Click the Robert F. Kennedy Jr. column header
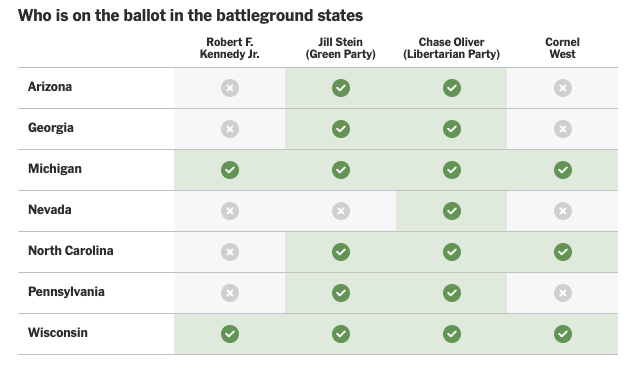 click(x=230, y=48)
